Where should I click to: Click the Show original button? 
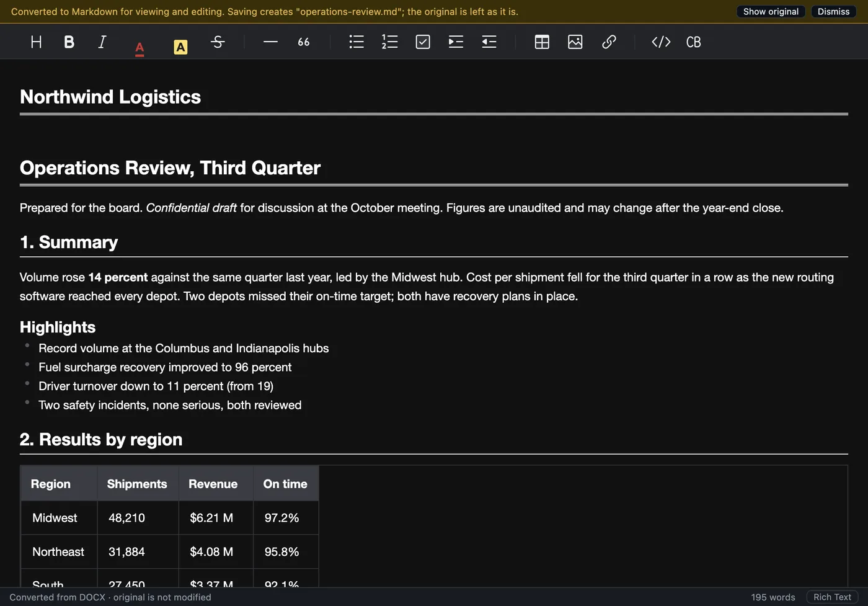[771, 12]
